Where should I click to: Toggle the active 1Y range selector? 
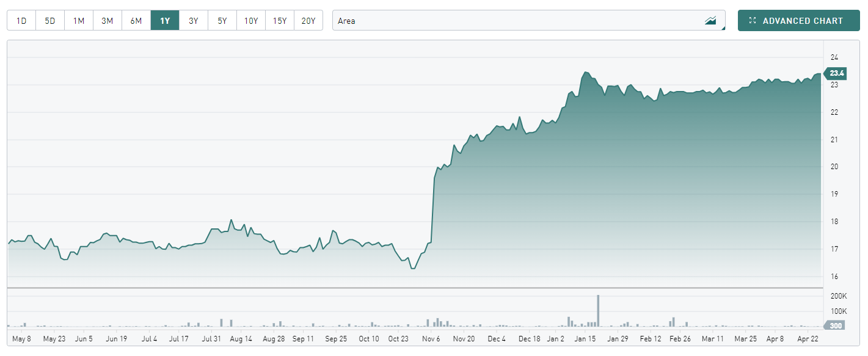coord(164,20)
